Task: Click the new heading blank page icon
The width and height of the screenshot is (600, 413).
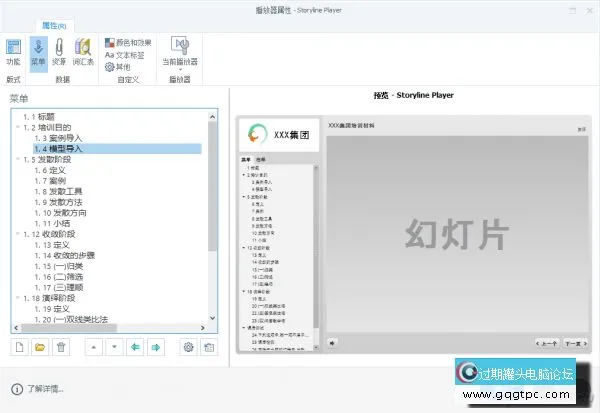Action: [x=20, y=347]
